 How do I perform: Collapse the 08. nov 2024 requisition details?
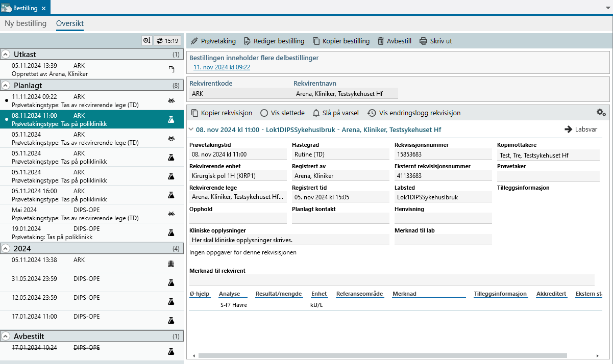(x=191, y=130)
